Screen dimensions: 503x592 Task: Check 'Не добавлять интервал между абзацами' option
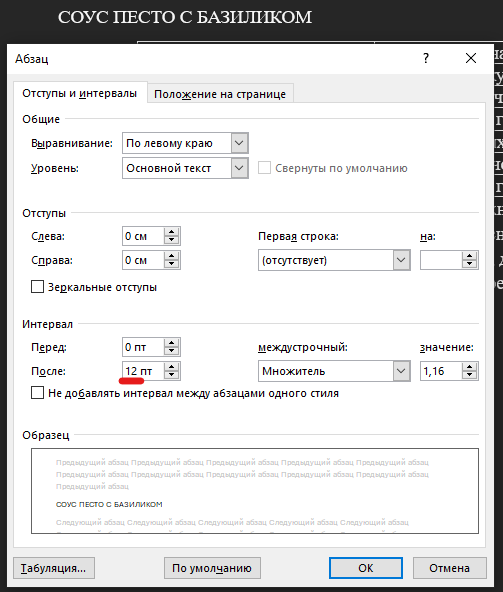[x=37, y=393]
